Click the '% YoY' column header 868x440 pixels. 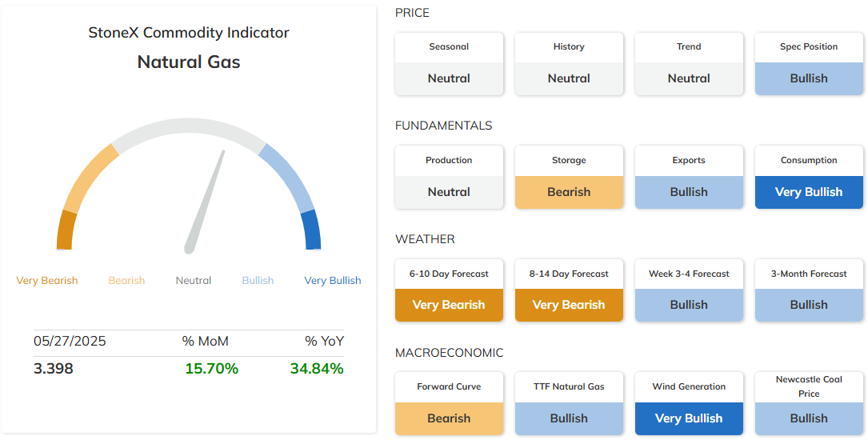(x=324, y=341)
